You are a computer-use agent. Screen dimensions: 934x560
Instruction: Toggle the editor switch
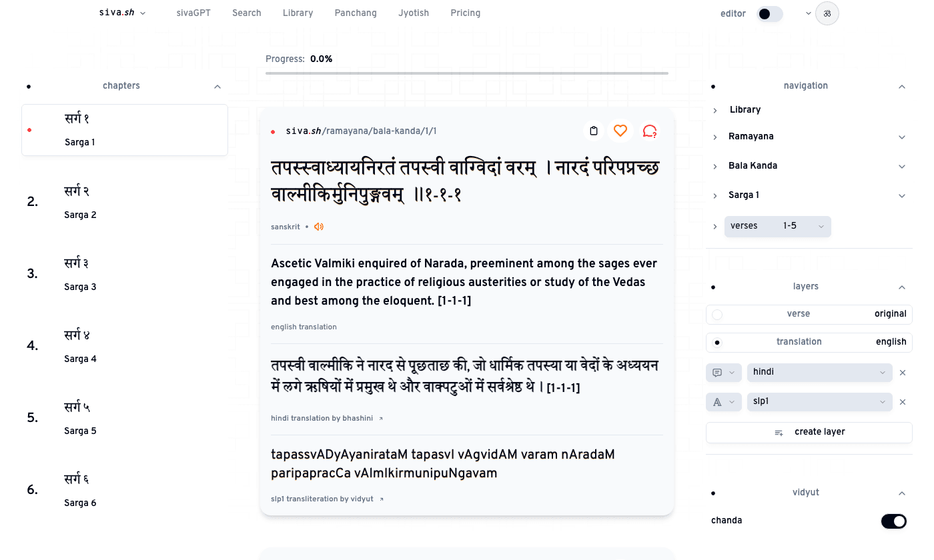point(770,13)
